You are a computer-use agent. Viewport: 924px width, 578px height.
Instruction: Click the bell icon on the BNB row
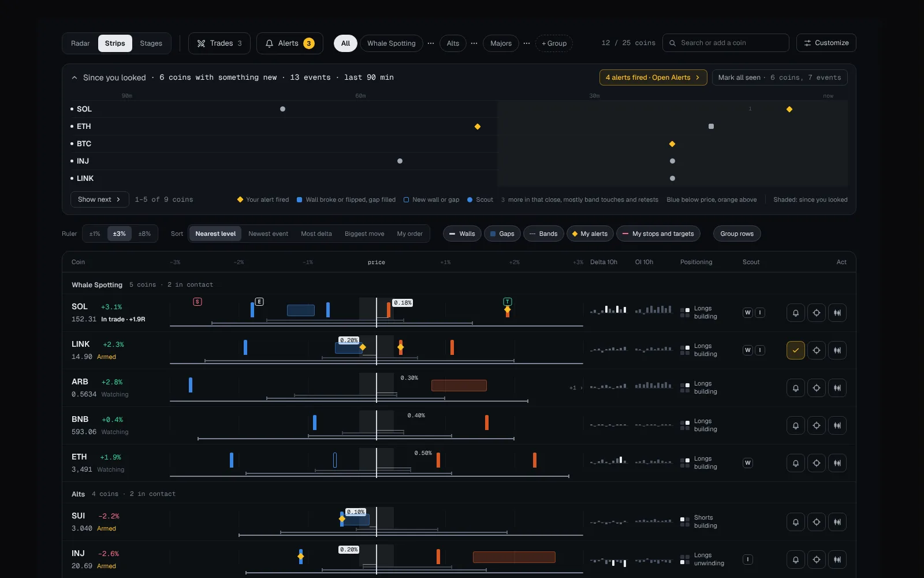click(796, 425)
